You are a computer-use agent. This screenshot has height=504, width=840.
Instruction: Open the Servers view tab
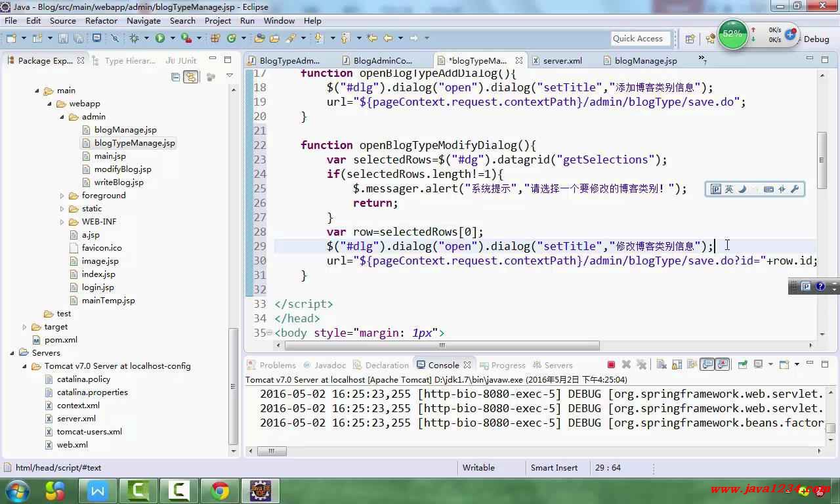pos(552,365)
